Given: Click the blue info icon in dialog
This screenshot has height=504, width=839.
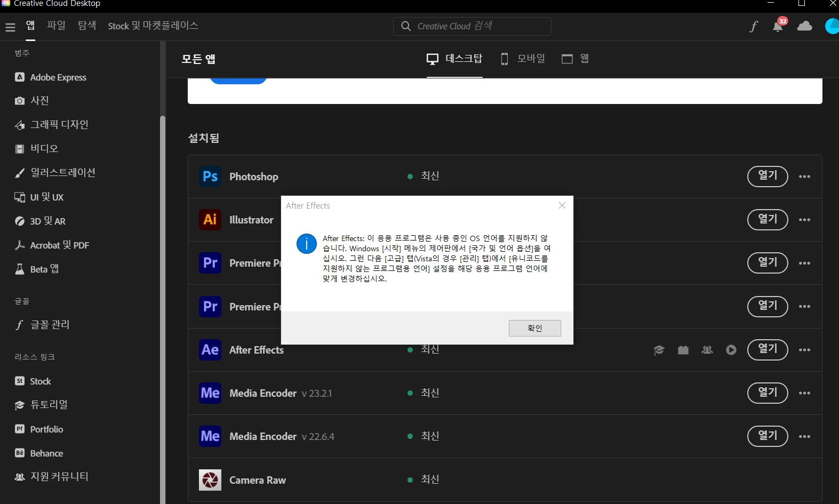Looking at the screenshot, I should 307,244.
